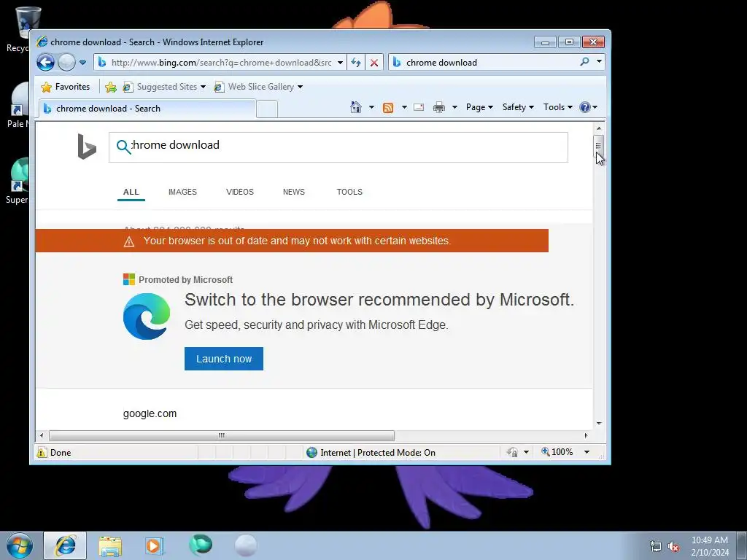Image resolution: width=747 pixels, height=560 pixels.
Task: Expand the address bar autocomplete dropdown
Action: pos(340,63)
